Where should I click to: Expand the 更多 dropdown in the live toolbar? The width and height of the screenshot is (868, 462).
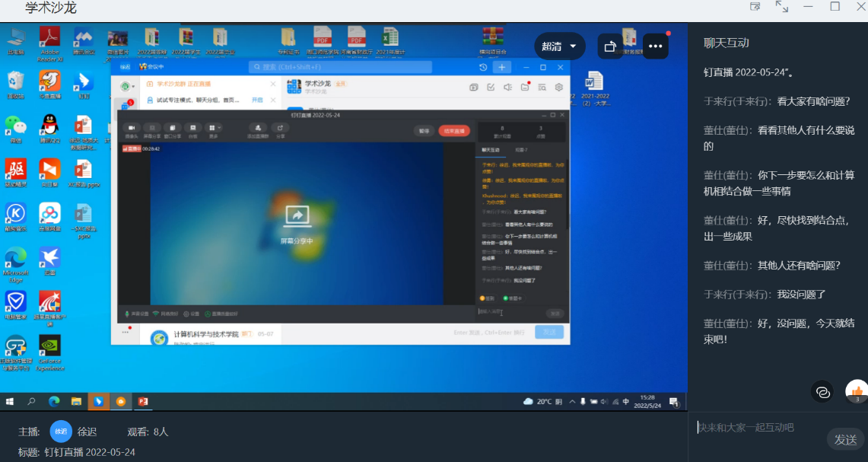[x=214, y=131]
